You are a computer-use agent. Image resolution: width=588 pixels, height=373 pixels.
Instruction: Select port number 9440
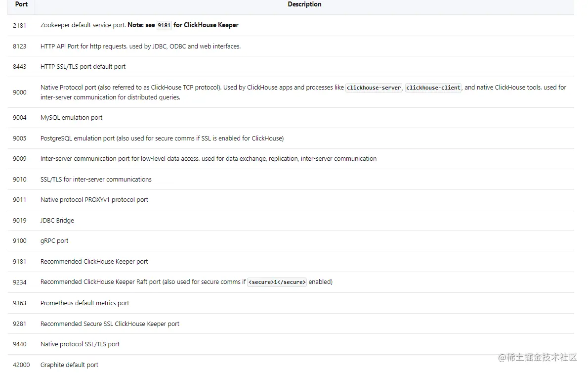pyautogui.click(x=20, y=344)
